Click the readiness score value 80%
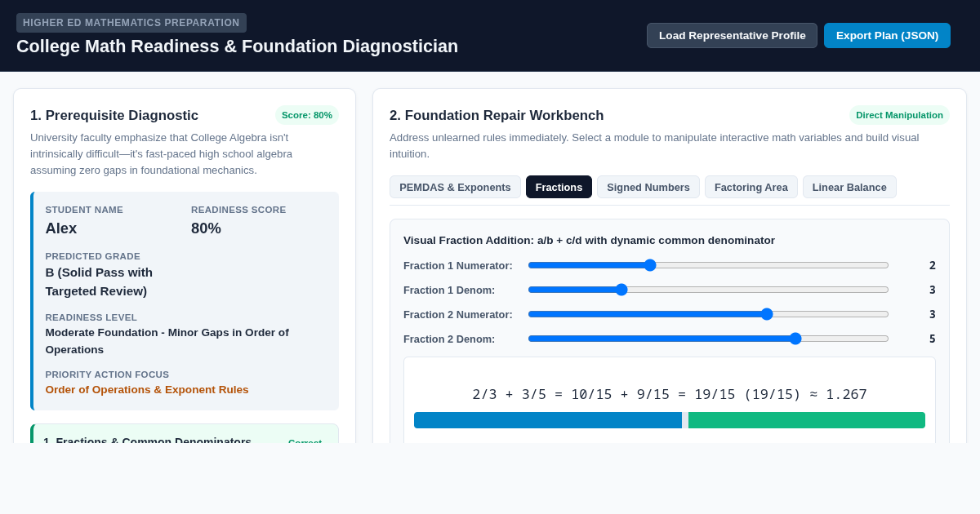The width and height of the screenshot is (980, 514). [206, 228]
